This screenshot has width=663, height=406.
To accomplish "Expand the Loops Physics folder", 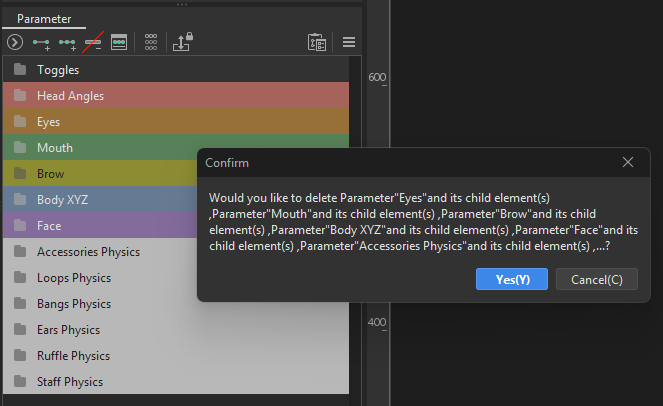I will click(x=20, y=278).
